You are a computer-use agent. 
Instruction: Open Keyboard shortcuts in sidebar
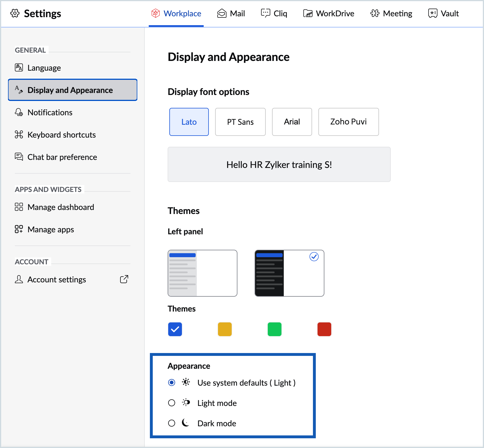73,135
